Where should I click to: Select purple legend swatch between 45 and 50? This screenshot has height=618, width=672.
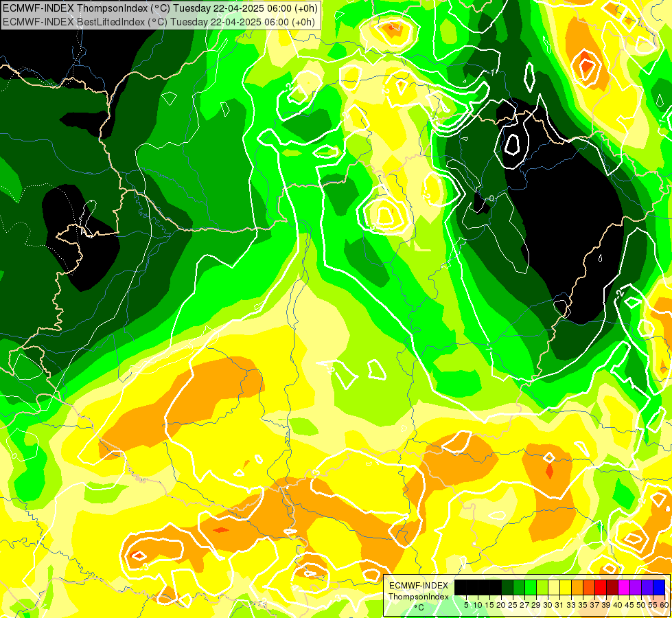tap(635, 587)
